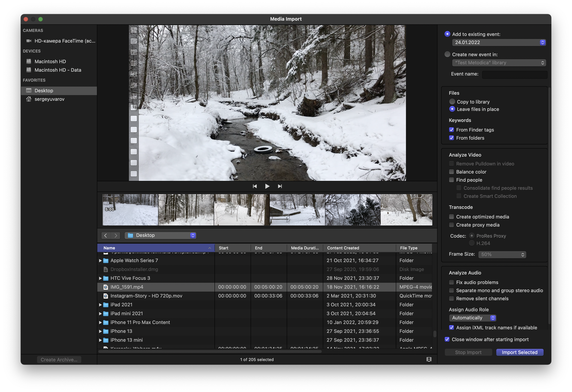Jump to previous clip button
The width and height of the screenshot is (572, 392).
[255, 186]
